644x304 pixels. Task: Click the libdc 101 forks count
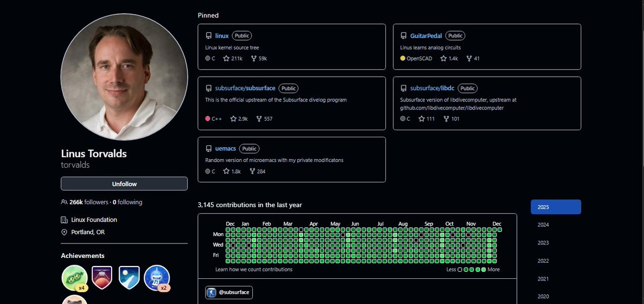tap(451, 118)
